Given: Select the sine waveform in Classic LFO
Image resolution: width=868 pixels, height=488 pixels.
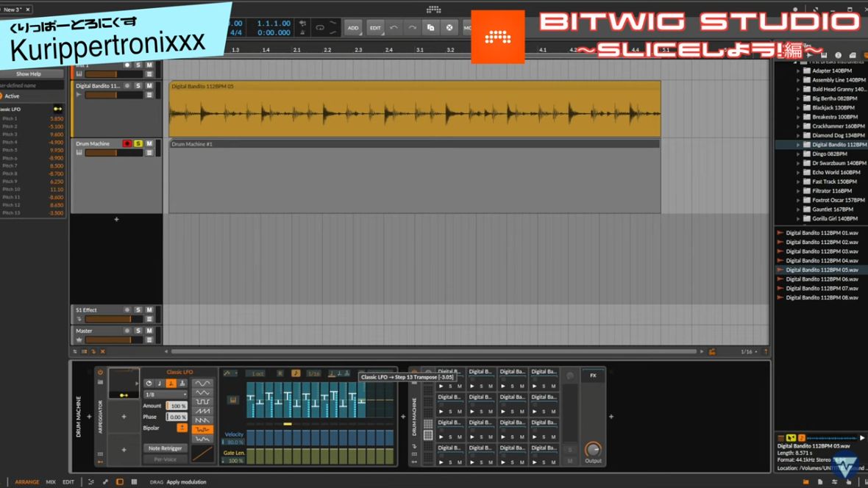Looking at the screenshot, I should (202, 384).
